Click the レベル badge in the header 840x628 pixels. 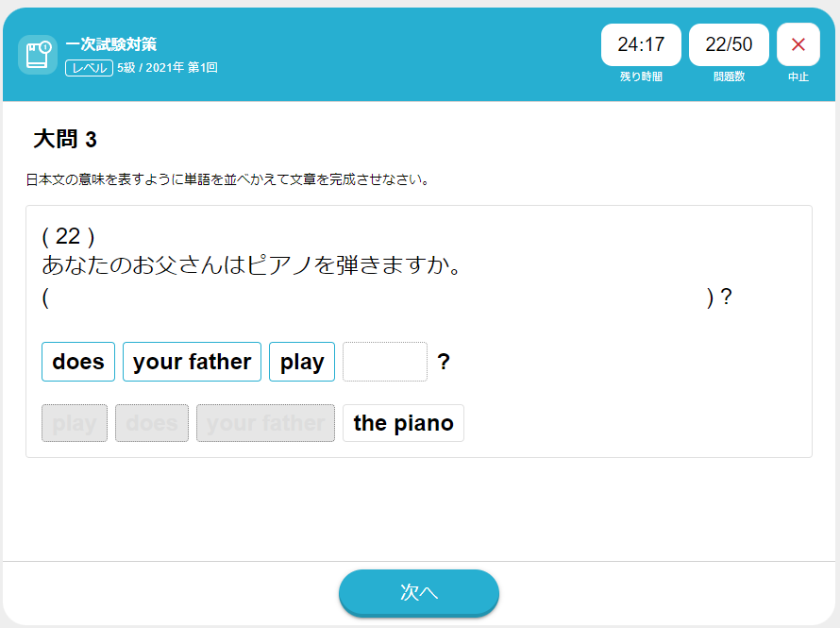[x=89, y=68]
